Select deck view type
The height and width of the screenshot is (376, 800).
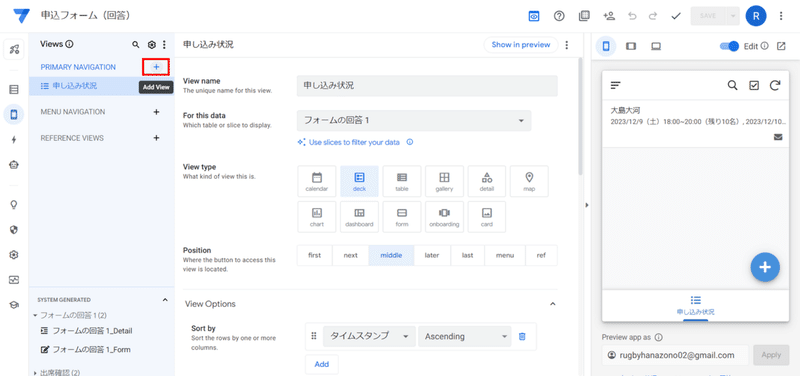point(359,182)
